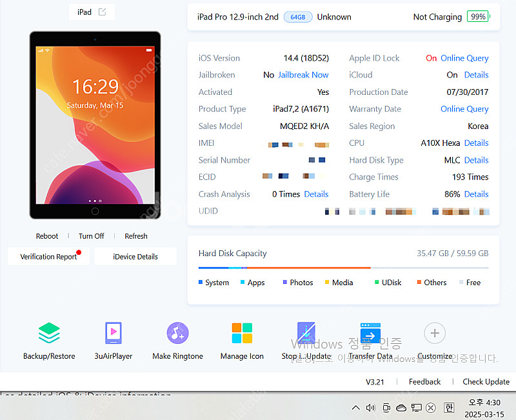Open Battery Life Details link
516x420 pixels.
[x=476, y=194]
